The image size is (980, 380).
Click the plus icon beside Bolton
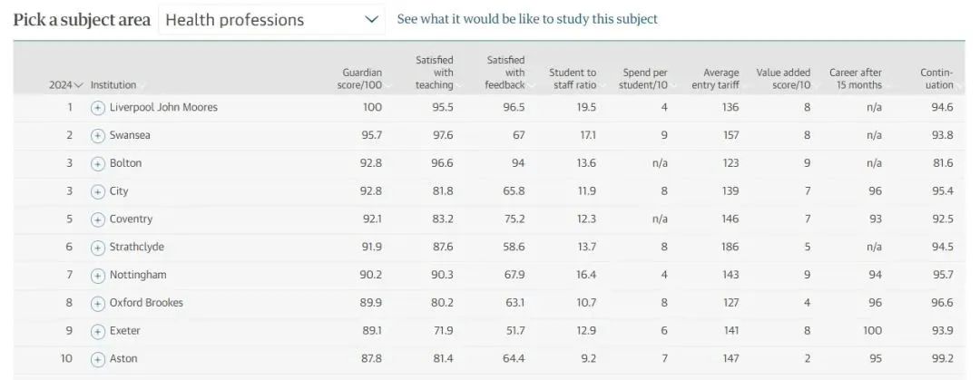97,164
